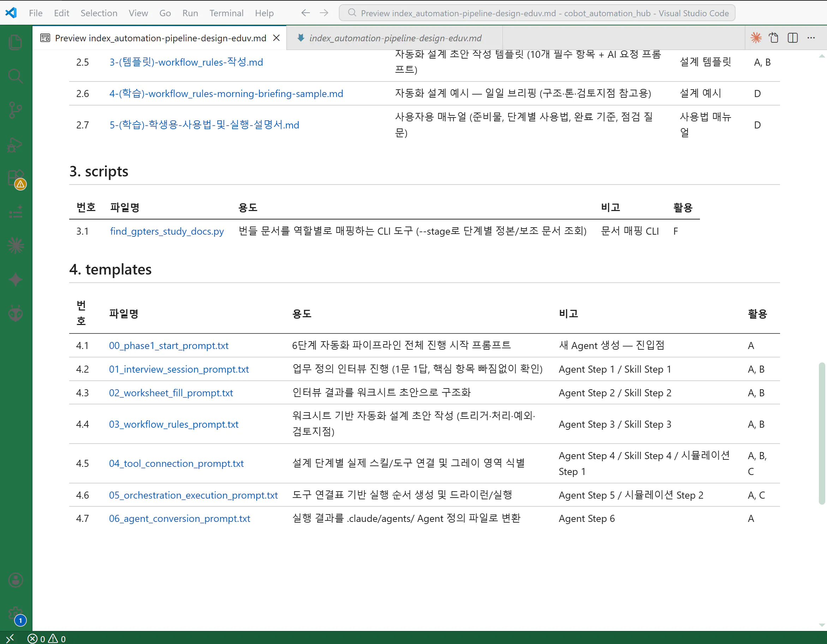Click scrollbar up arrow in preview

point(822,56)
